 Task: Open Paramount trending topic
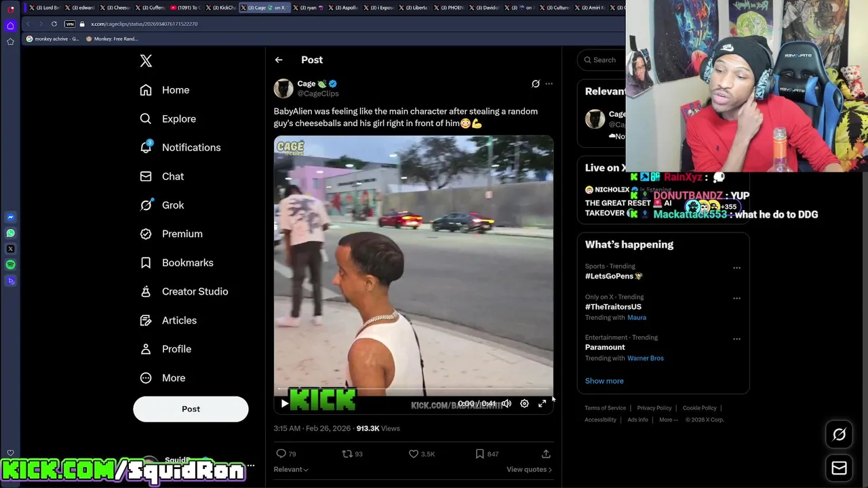point(605,347)
